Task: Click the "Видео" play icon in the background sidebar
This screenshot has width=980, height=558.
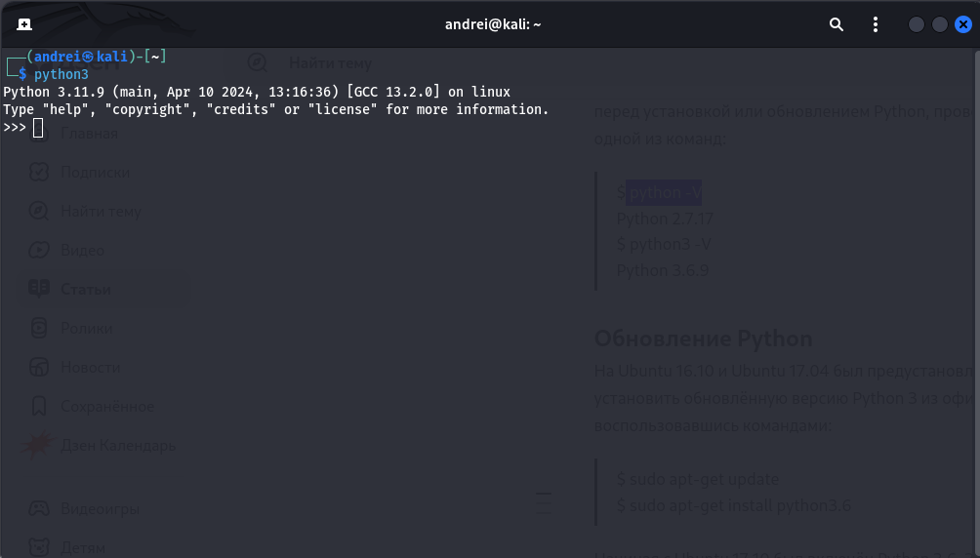Action: tap(39, 250)
